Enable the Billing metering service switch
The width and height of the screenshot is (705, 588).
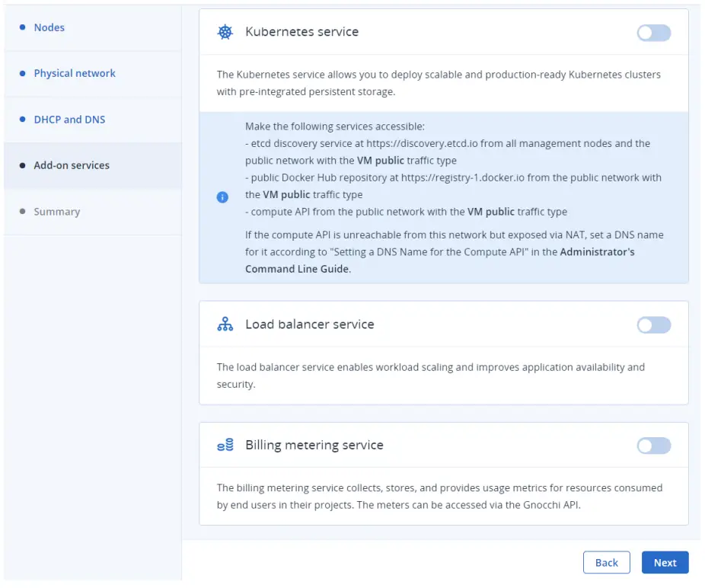click(653, 445)
